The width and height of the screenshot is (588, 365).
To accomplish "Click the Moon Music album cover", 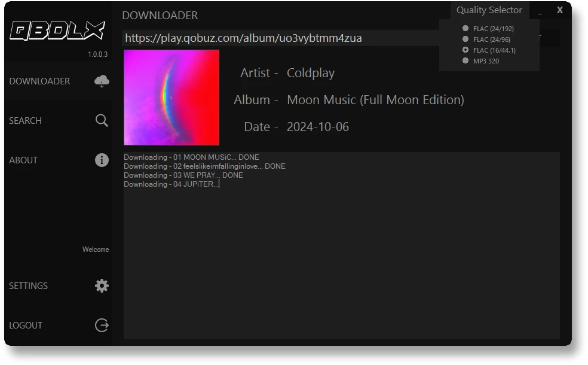I will pos(171,98).
